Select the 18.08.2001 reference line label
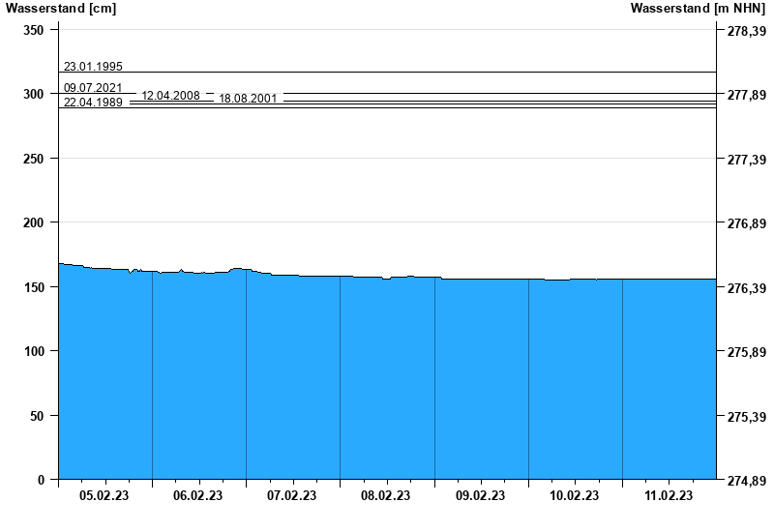The image size is (774, 532). [249, 99]
